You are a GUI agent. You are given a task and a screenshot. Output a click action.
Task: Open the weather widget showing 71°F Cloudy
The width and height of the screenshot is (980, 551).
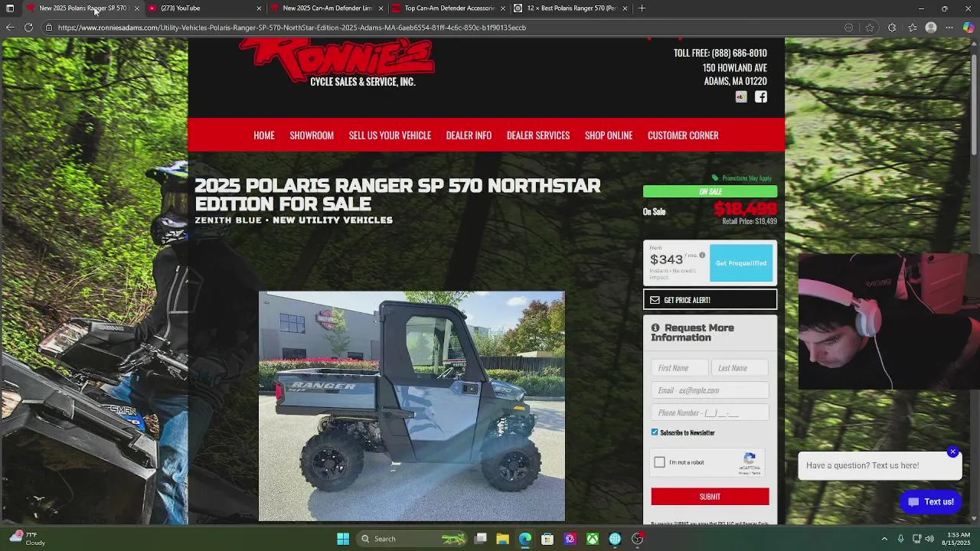(31, 539)
